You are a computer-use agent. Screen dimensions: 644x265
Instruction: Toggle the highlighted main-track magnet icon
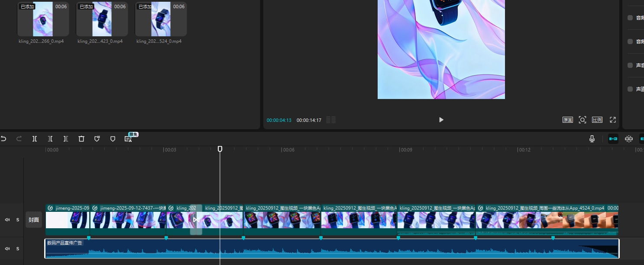click(x=613, y=139)
